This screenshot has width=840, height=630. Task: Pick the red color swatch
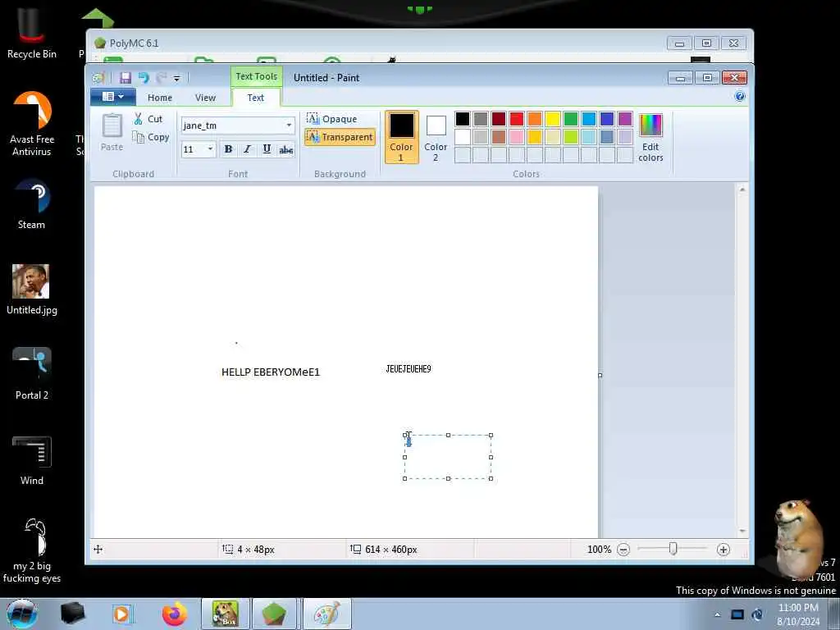(x=517, y=119)
